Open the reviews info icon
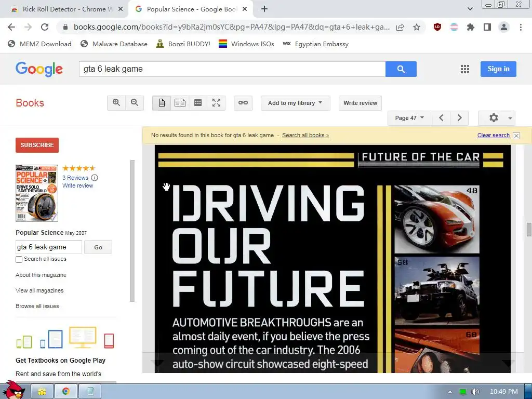 (x=95, y=178)
